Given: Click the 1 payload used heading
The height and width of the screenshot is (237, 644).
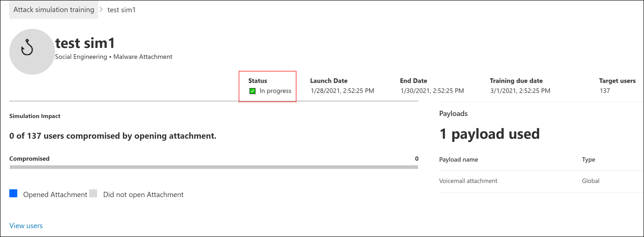Looking at the screenshot, I should click(x=489, y=134).
